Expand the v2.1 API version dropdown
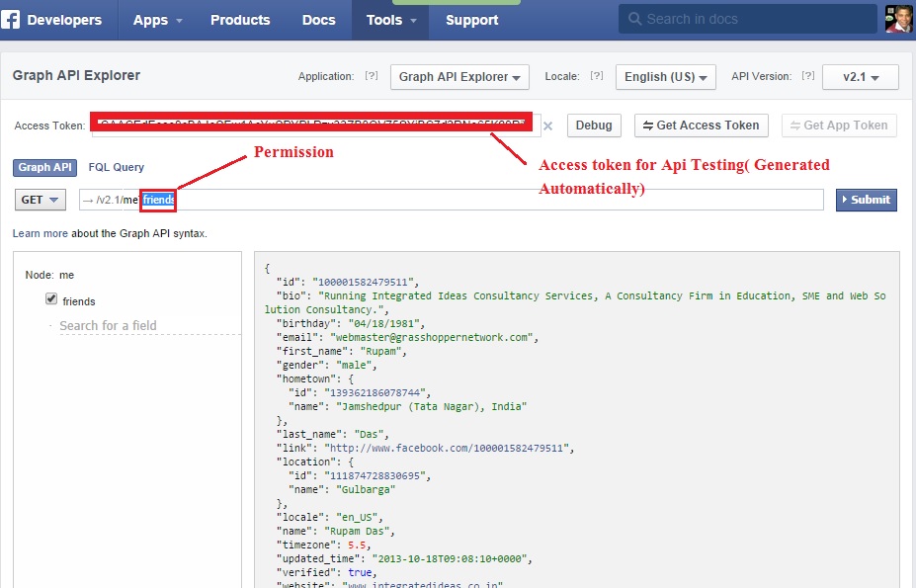Image resolution: width=916 pixels, height=588 pixels. pos(861,77)
